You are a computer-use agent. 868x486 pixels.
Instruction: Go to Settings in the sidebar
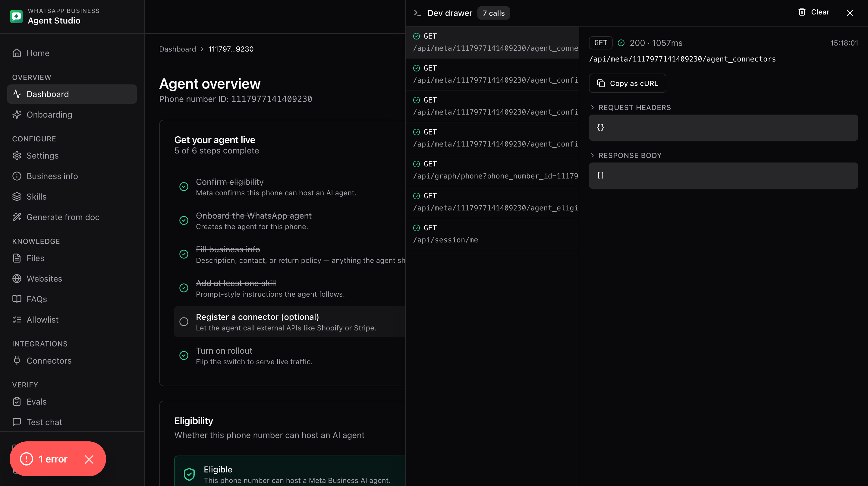pos(72,156)
